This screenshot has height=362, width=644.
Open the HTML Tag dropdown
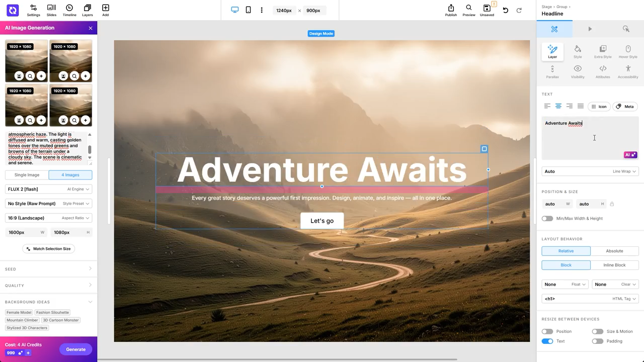tap(590, 299)
